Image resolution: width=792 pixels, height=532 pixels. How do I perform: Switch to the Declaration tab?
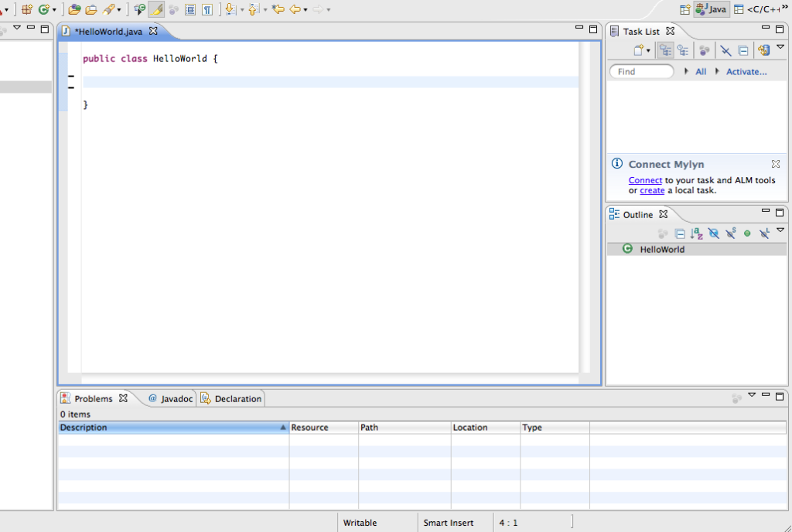click(231, 399)
